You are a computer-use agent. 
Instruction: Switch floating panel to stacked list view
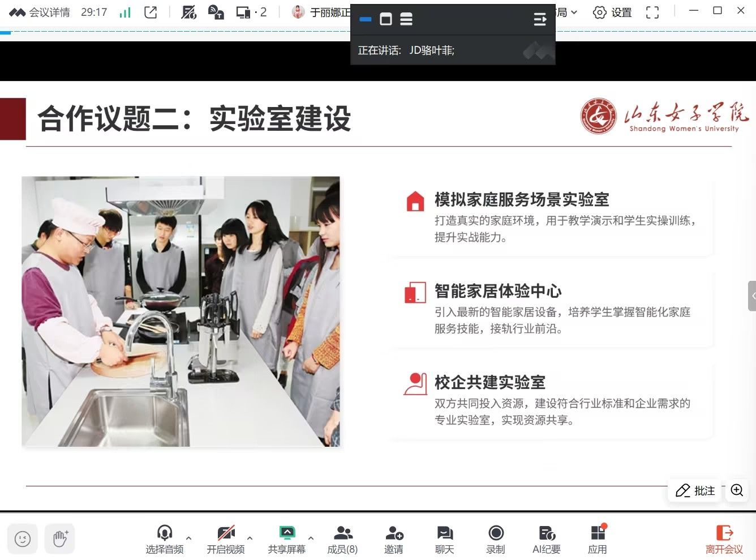tap(406, 19)
